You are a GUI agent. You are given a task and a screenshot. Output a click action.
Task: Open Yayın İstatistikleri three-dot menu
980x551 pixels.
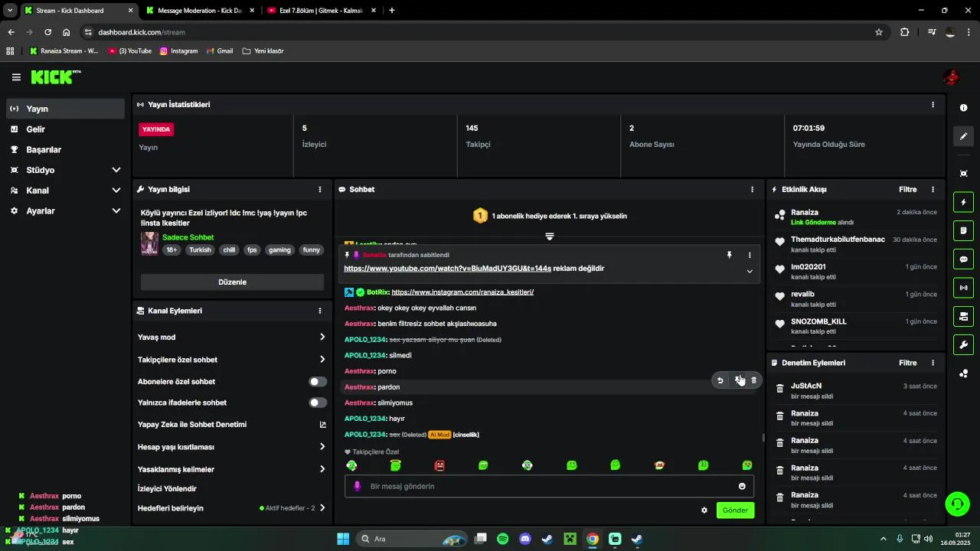tap(933, 105)
